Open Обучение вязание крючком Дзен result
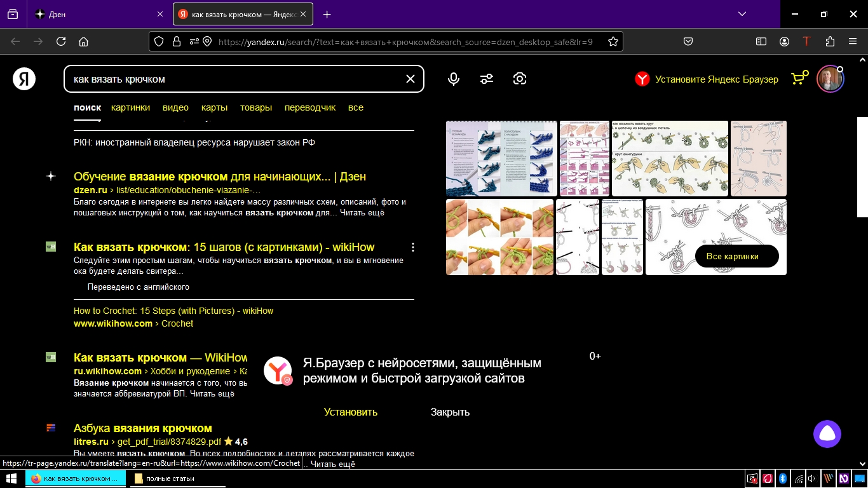The height and width of the screenshot is (488, 868). (x=220, y=177)
